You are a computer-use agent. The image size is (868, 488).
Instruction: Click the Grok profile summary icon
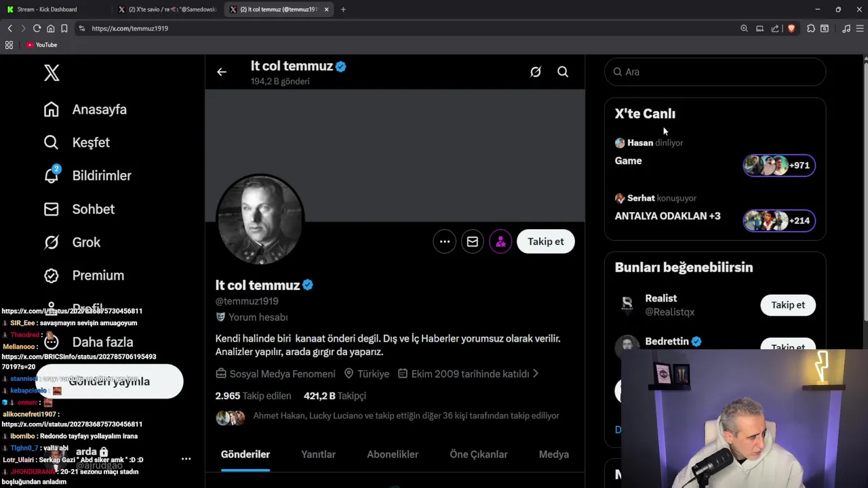[x=535, y=72]
